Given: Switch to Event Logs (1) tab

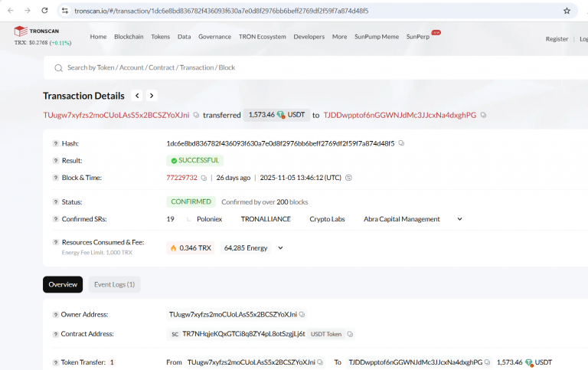Looking at the screenshot, I should click(114, 284).
